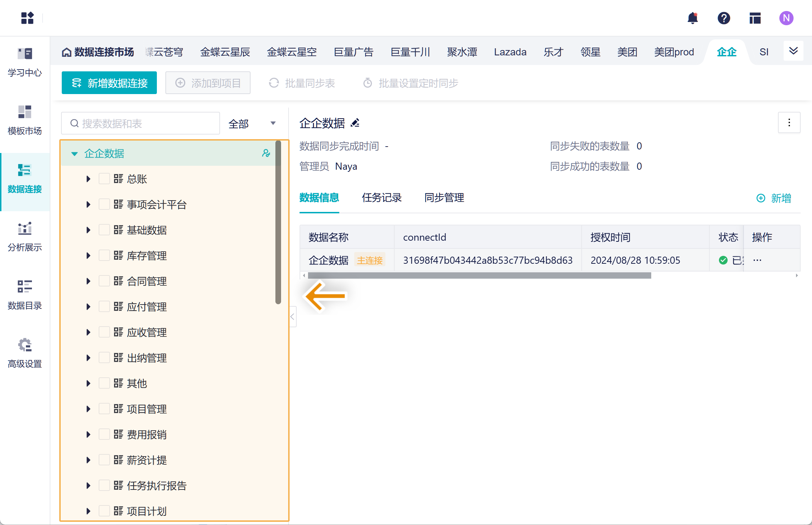This screenshot has width=812, height=525.
Task: Select the 费用报销 checkbox
Action: coord(104,434)
